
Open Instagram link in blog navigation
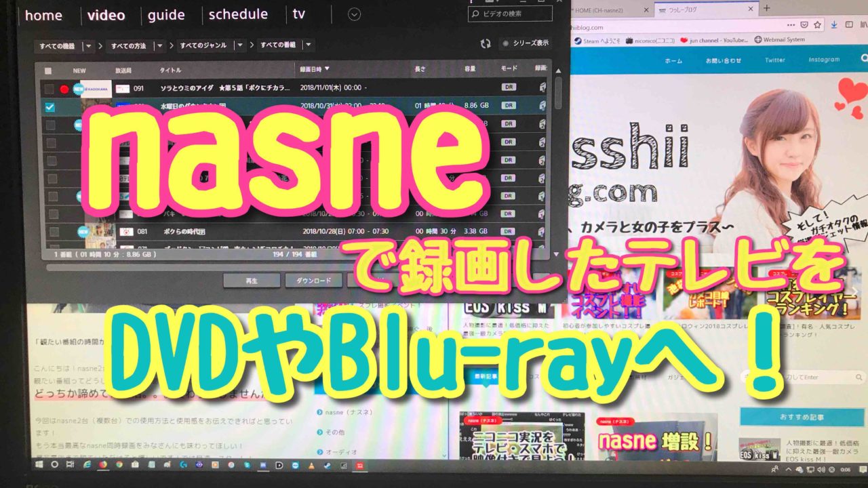tap(824, 60)
